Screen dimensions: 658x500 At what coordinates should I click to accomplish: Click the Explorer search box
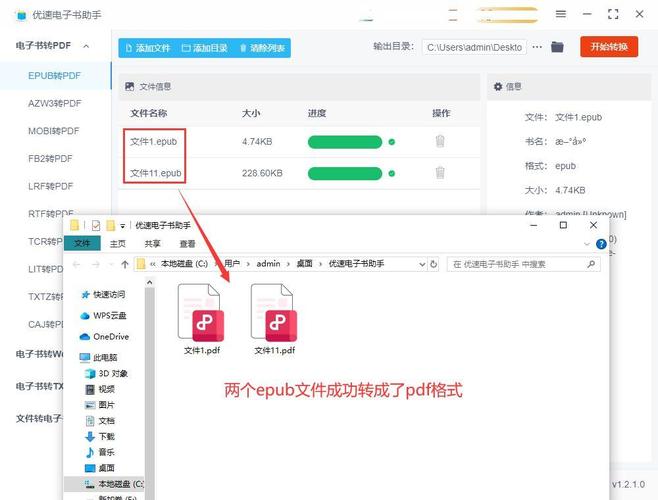[x=523, y=264]
